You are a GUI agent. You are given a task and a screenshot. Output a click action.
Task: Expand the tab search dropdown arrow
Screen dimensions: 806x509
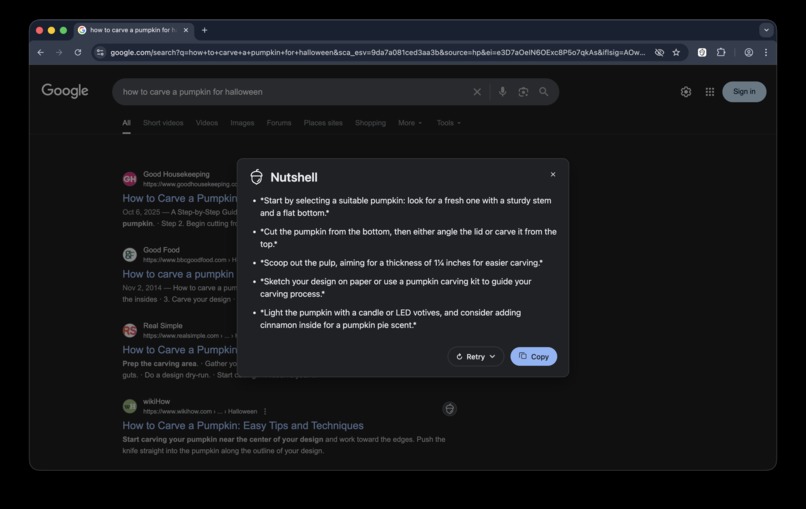(766, 30)
